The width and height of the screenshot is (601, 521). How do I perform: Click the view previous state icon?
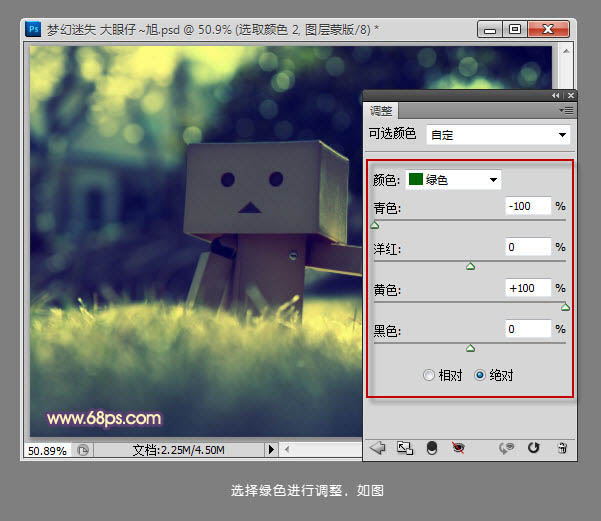[x=507, y=448]
